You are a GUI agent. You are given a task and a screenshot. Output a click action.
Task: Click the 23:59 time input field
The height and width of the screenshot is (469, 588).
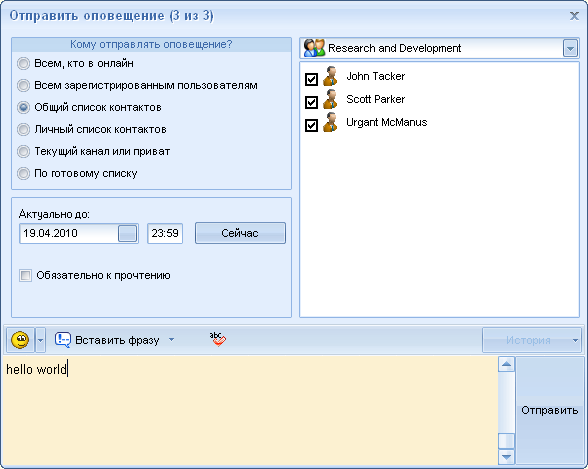coord(165,234)
